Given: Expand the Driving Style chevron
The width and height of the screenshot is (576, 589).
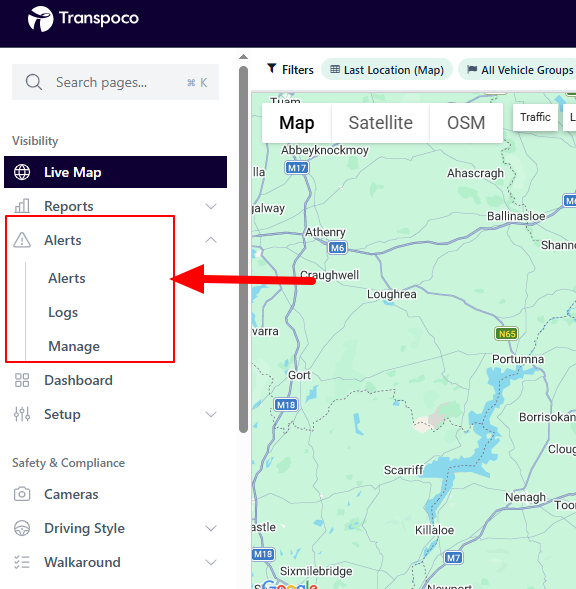Looking at the screenshot, I should [x=211, y=528].
